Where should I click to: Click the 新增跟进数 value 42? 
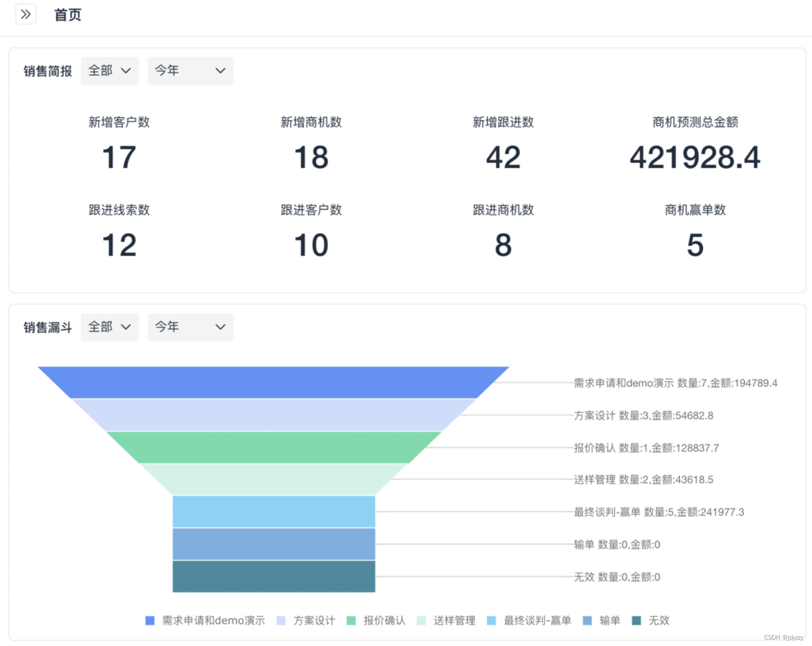503,157
